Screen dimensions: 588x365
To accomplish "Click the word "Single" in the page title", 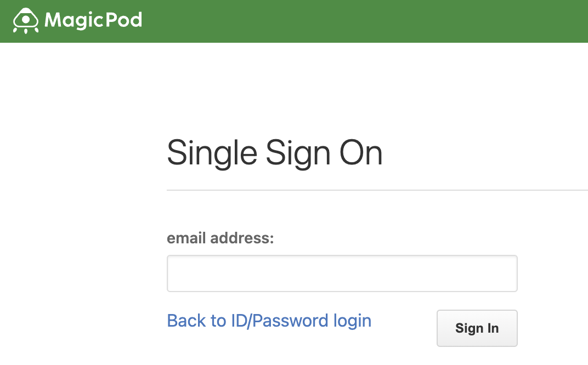I will [212, 153].
